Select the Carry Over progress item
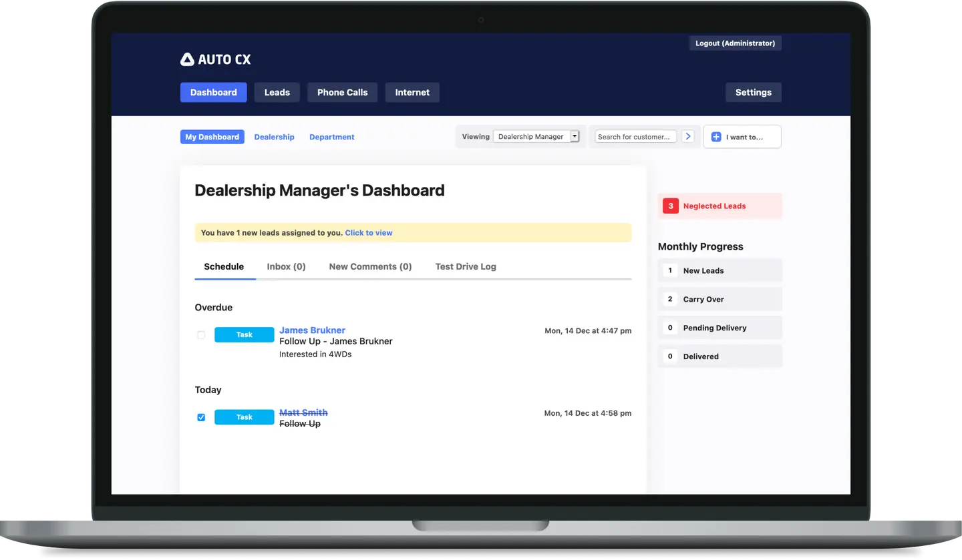 (719, 299)
